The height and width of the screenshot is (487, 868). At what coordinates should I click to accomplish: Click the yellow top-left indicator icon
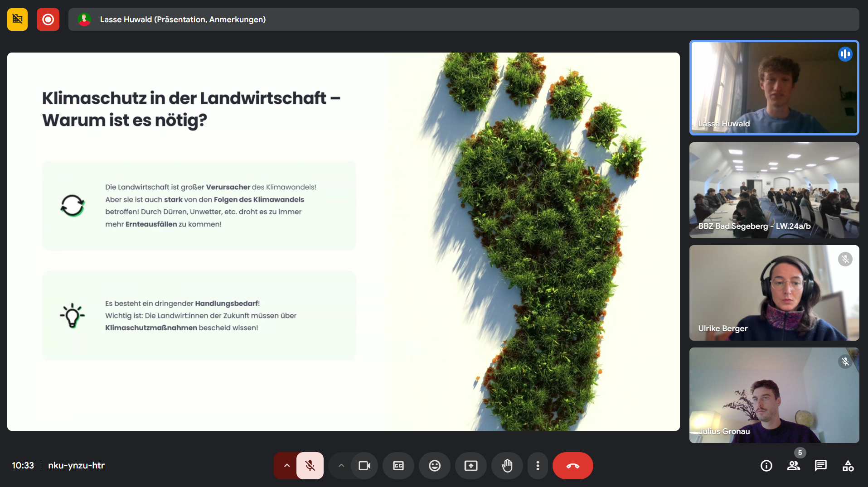[x=17, y=19]
